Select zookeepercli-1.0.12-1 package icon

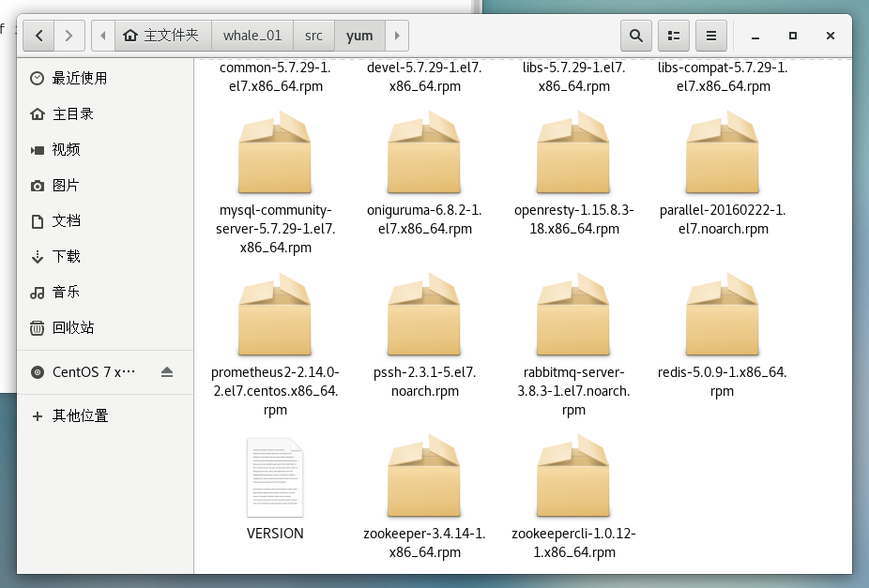tap(573, 476)
